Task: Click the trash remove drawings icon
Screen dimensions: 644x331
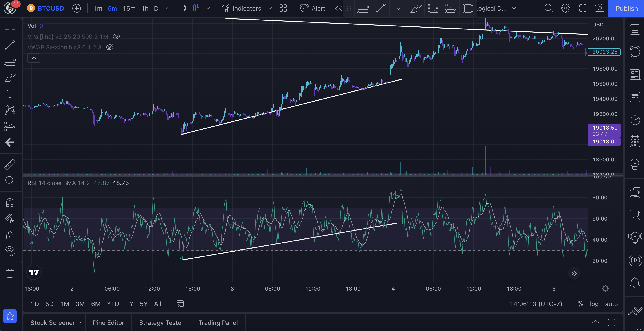Action: pos(10,273)
